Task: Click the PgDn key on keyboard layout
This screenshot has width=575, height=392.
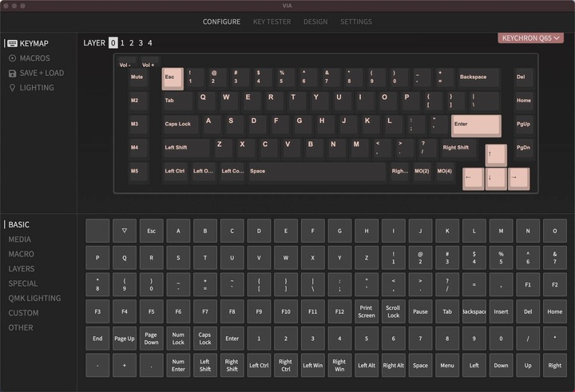Action: [524, 148]
